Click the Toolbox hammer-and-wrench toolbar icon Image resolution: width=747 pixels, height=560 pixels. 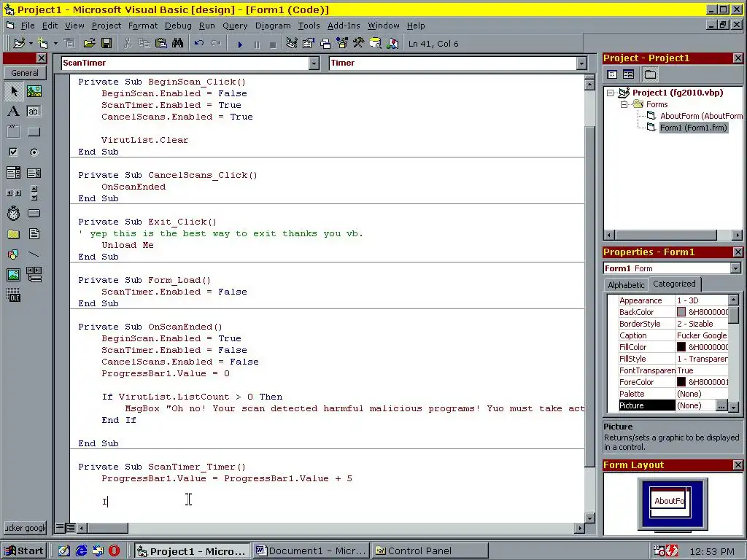coord(359,44)
